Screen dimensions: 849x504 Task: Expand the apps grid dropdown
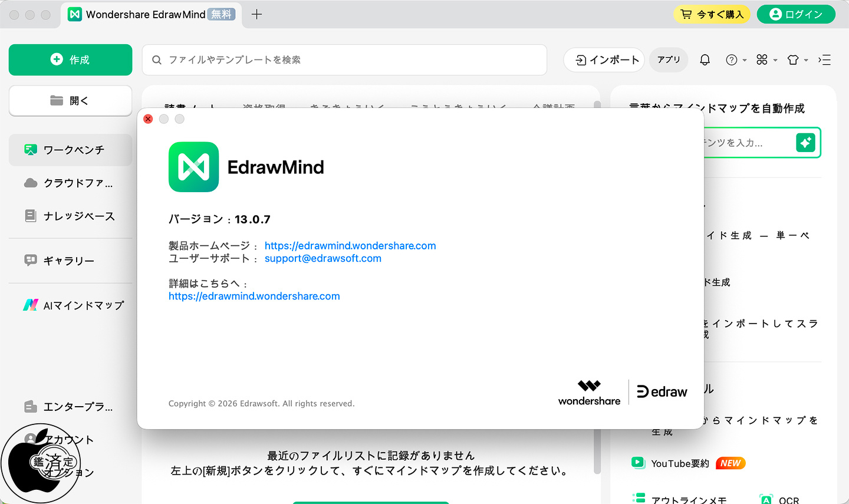766,60
